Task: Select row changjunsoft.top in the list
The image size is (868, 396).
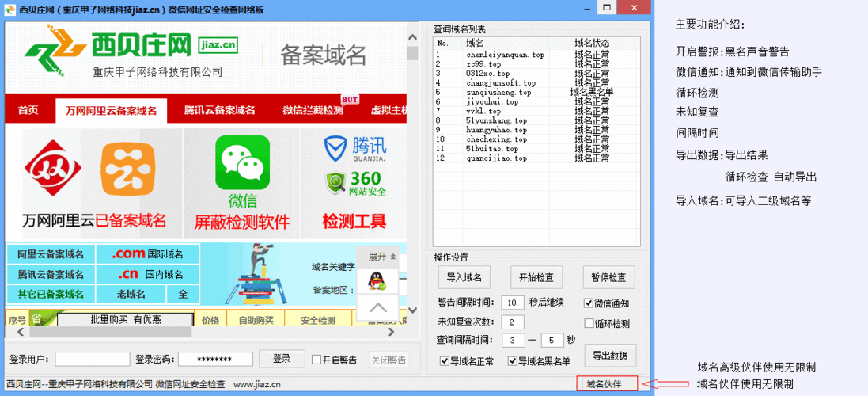Action: (536, 82)
